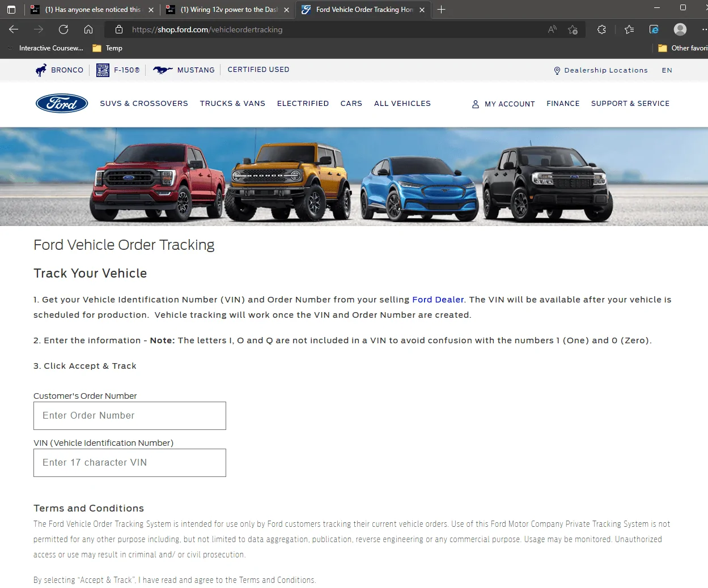Open tab actions menu
This screenshot has height=588, width=708.
click(x=11, y=10)
